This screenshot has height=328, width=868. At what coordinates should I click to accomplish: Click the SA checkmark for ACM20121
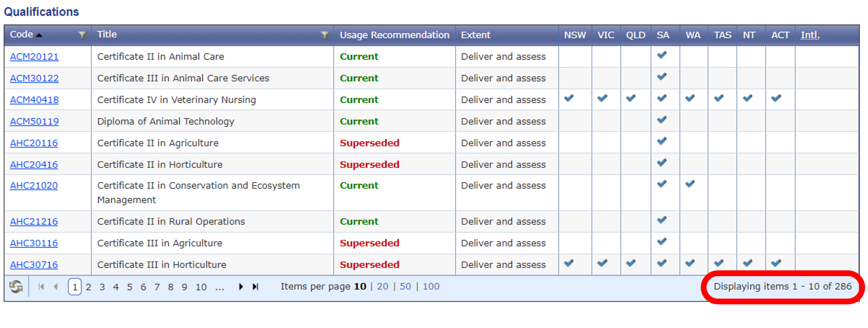pyautogui.click(x=662, y=55)
